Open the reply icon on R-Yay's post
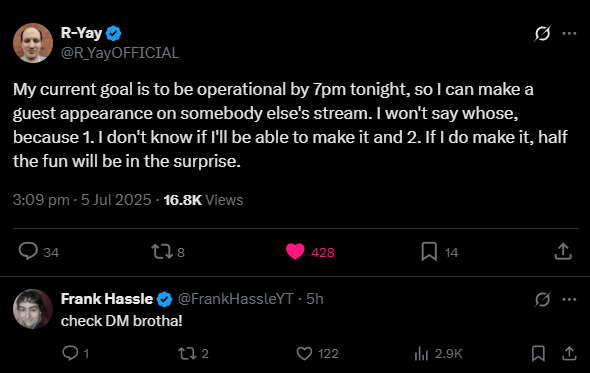Viewport: 590px width, 373px height. coord(28,251)
